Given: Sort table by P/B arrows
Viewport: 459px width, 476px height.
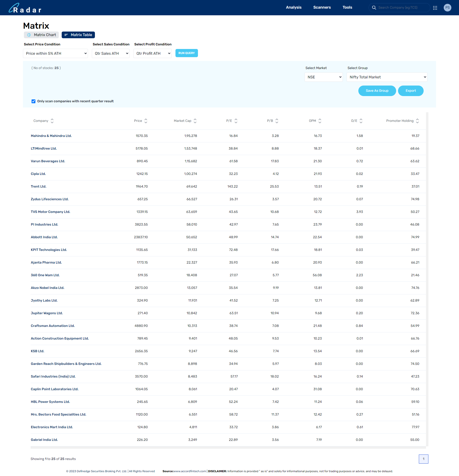Looking at the screenshot, I should (277, 121).
